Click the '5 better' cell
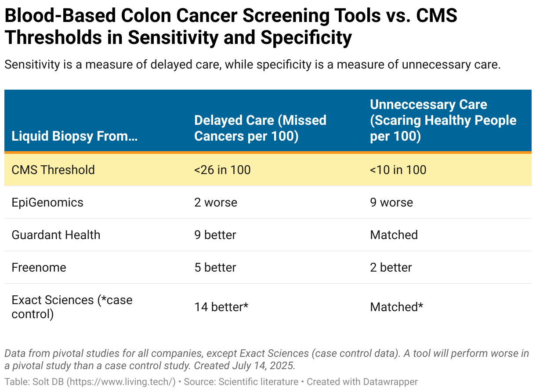The image size is (536, 392). 215,267
